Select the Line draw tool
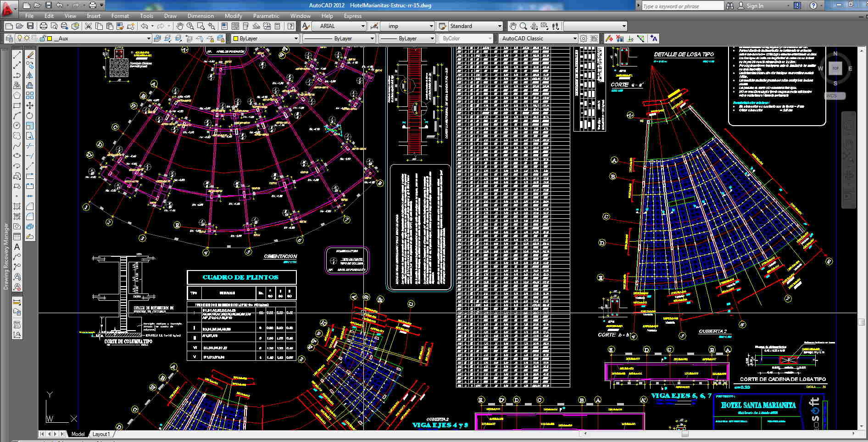The image size is (868, 442). pos(17,55)
